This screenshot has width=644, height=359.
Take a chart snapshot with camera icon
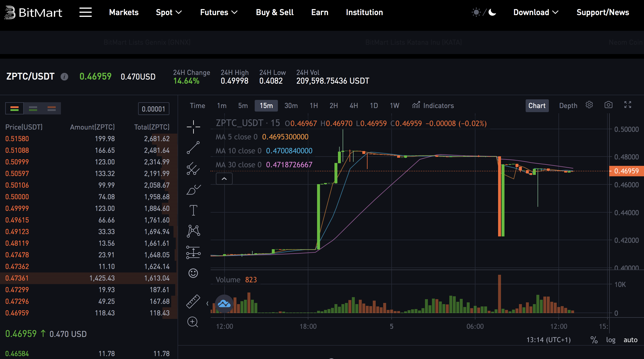[x=608, y=105]
